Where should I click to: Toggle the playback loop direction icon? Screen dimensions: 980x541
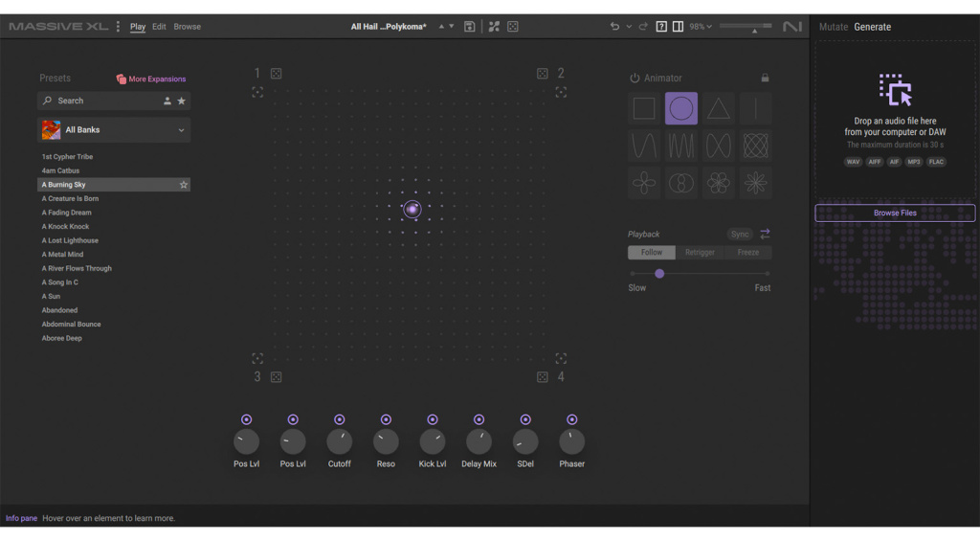pos(765,234)
